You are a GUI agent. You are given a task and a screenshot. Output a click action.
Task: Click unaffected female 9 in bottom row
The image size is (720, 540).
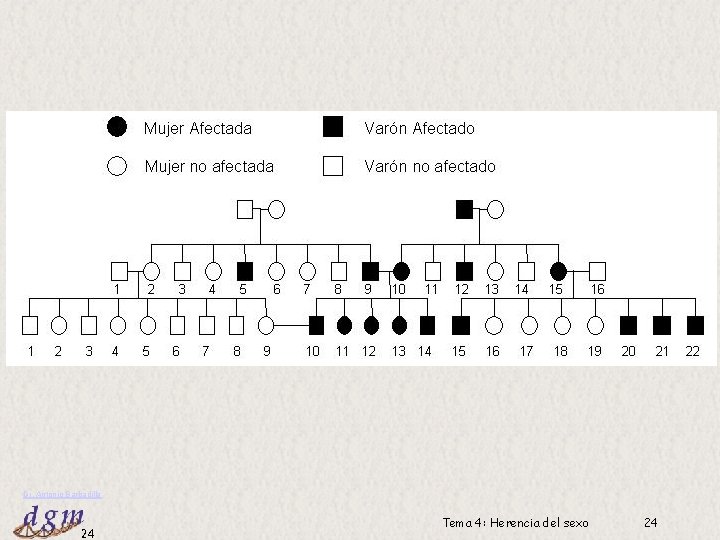(266, 325)
